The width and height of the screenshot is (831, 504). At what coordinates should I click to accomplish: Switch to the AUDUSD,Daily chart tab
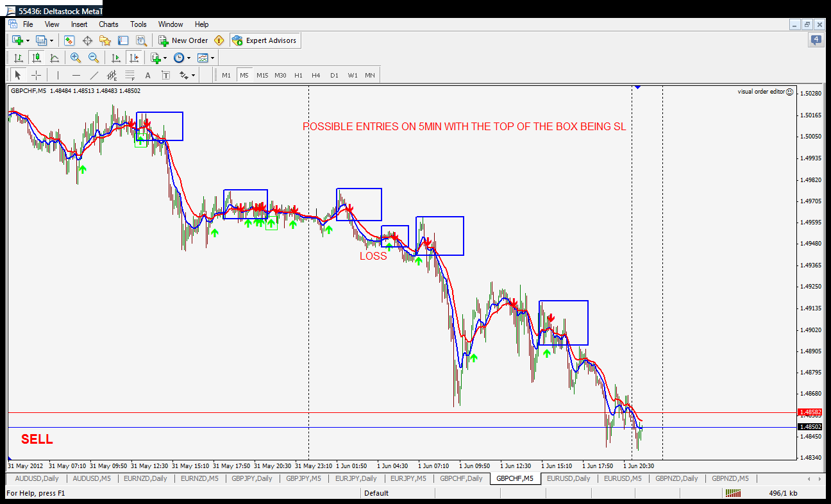(37, 478)
